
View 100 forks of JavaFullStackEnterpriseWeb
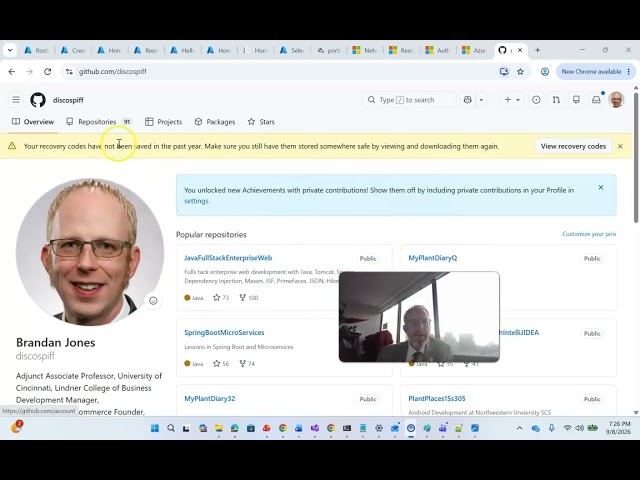pos(249,298)
